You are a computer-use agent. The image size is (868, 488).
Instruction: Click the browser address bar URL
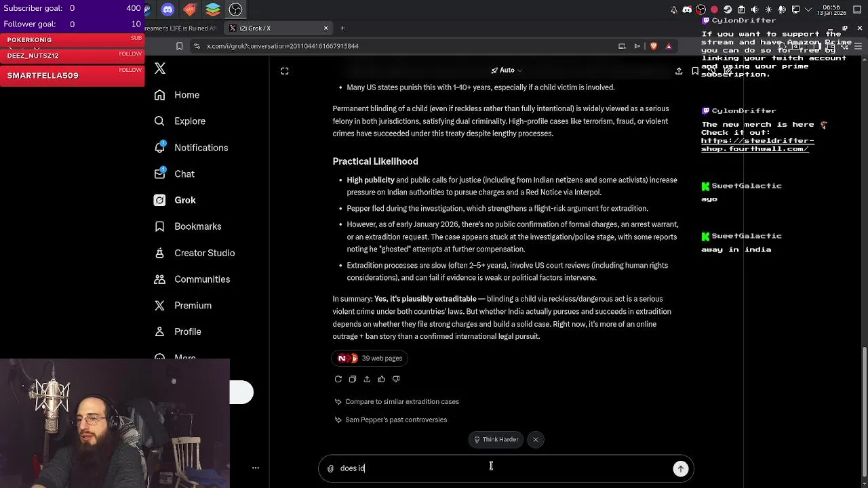tap(283, 46)
